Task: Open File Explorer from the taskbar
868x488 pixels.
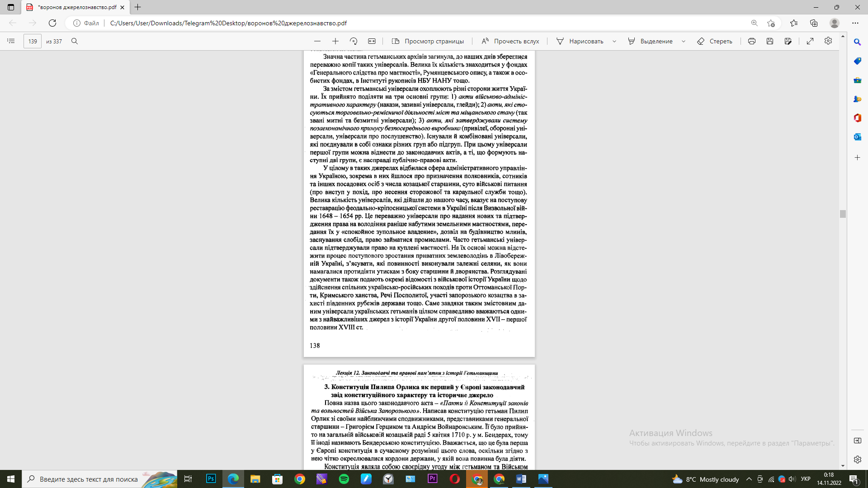Action: (255, 479)
